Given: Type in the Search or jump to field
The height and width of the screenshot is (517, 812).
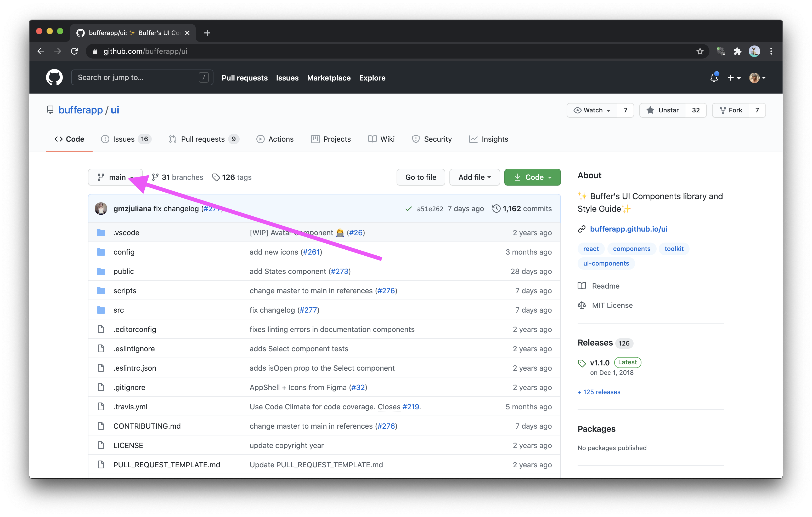Looking at the screenshot, I should [135, 77].
